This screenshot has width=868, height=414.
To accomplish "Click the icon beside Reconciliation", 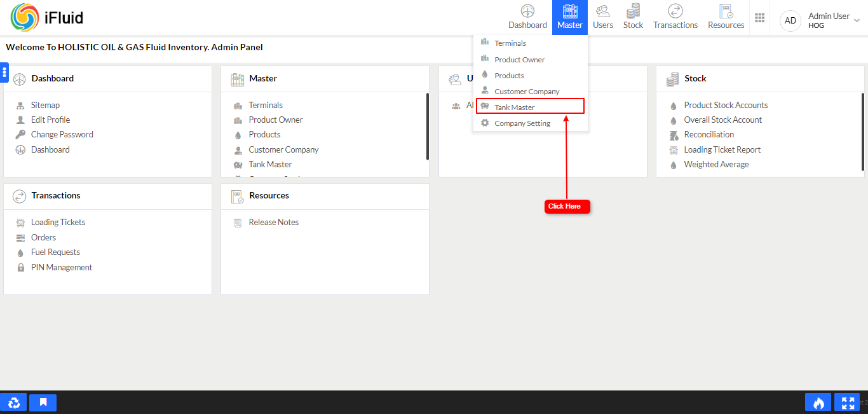I will pos(674,135).
